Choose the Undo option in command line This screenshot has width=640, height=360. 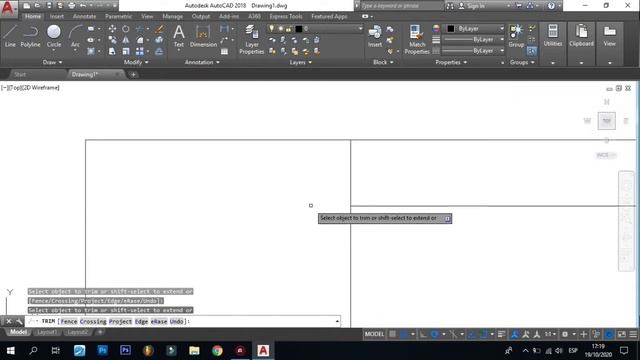(176, 321)
